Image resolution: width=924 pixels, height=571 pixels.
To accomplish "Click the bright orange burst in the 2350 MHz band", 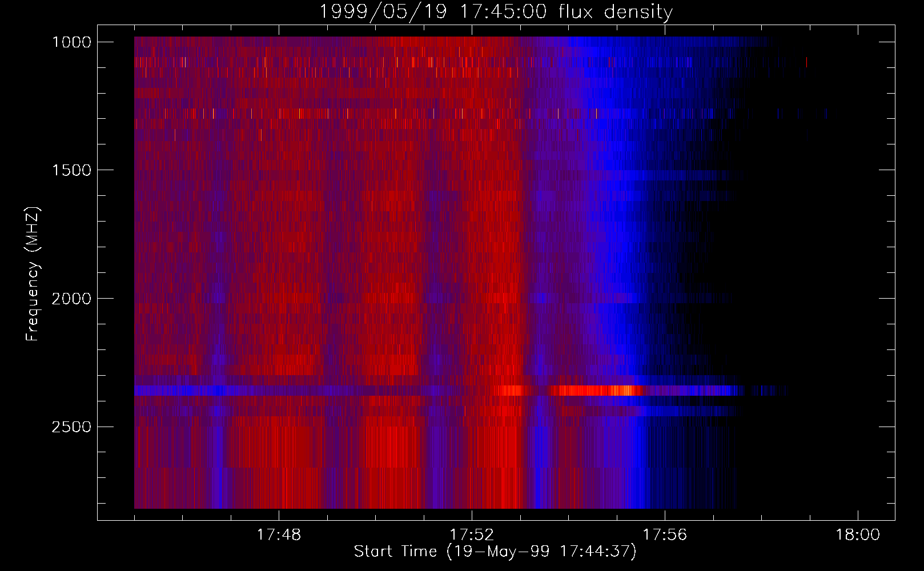I will (x=594, y=391).
